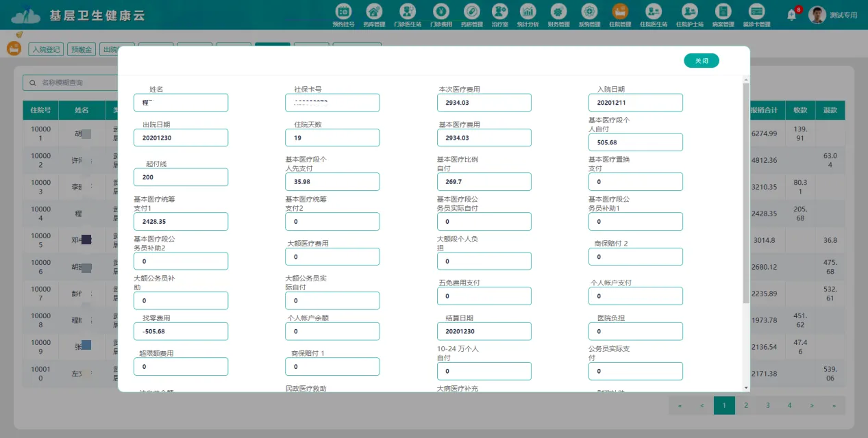This screenshot has height=438, width=868.
Task: Click the 基本医疗段个人先支付 field 35.98
Action: [332, 182]
